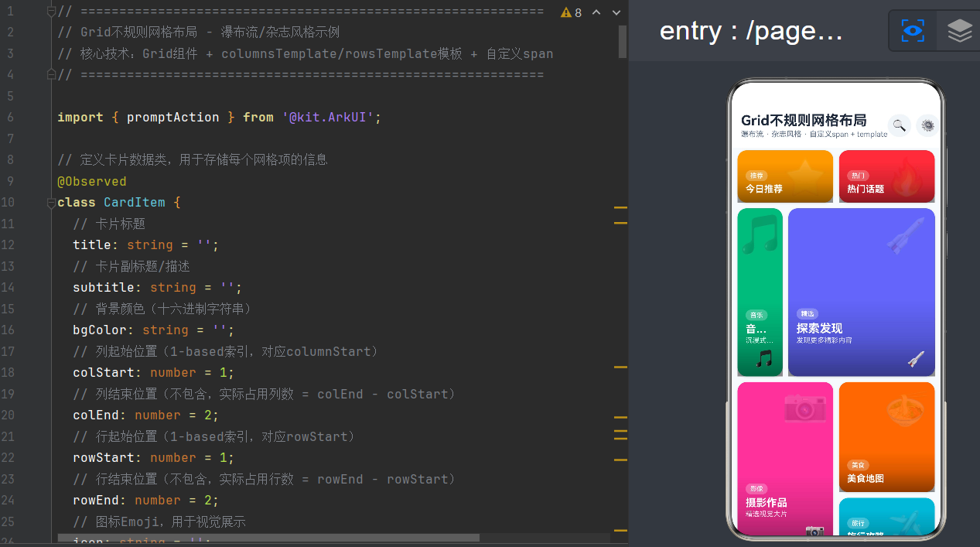Open the green 音乐 card in preview

click(760, 292)
